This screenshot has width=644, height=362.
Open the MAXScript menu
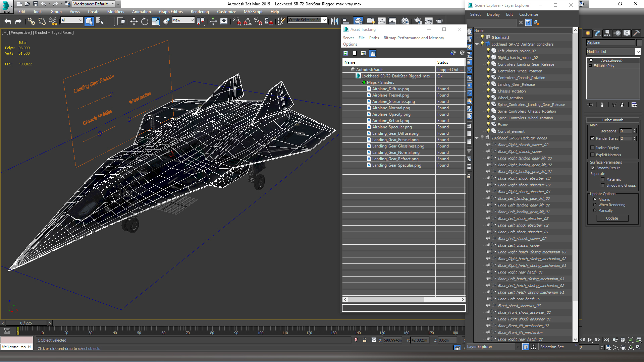[x=253, y=12]
